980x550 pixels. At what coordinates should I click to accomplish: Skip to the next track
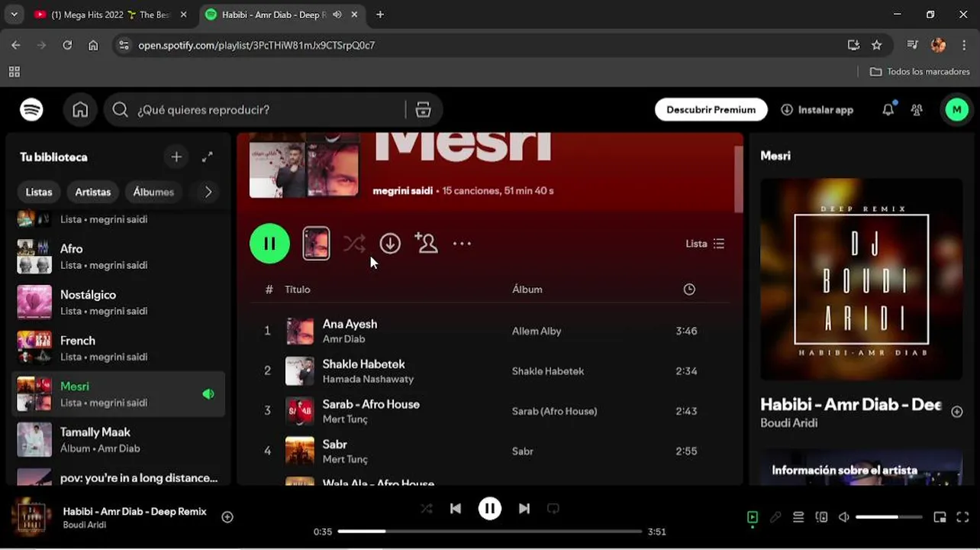[524, 509]
